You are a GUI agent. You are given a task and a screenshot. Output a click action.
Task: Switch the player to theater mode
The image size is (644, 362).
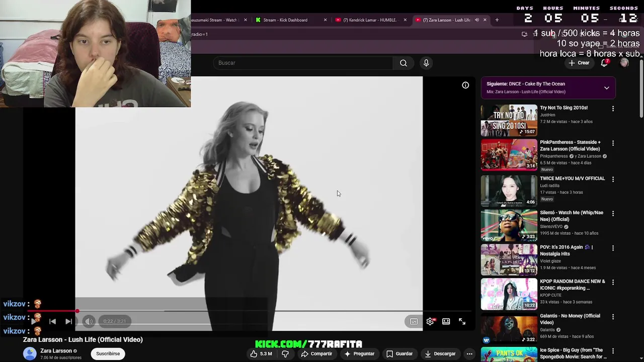click(x=446, y=321)
